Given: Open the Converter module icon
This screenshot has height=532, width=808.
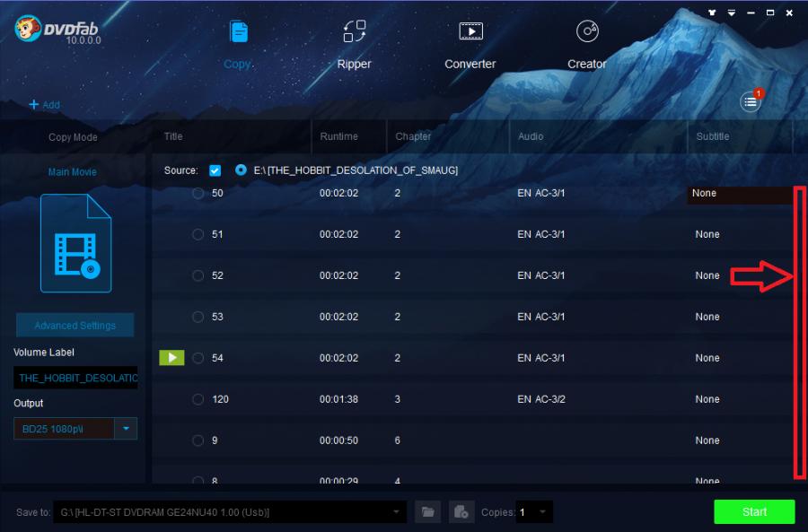Looking at the screenshot, I should [470, 31].
